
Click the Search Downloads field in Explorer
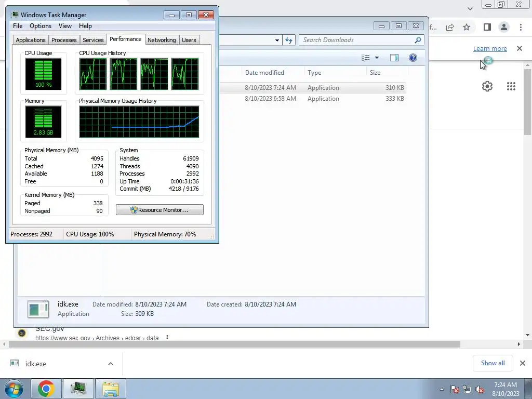[362, 40]
